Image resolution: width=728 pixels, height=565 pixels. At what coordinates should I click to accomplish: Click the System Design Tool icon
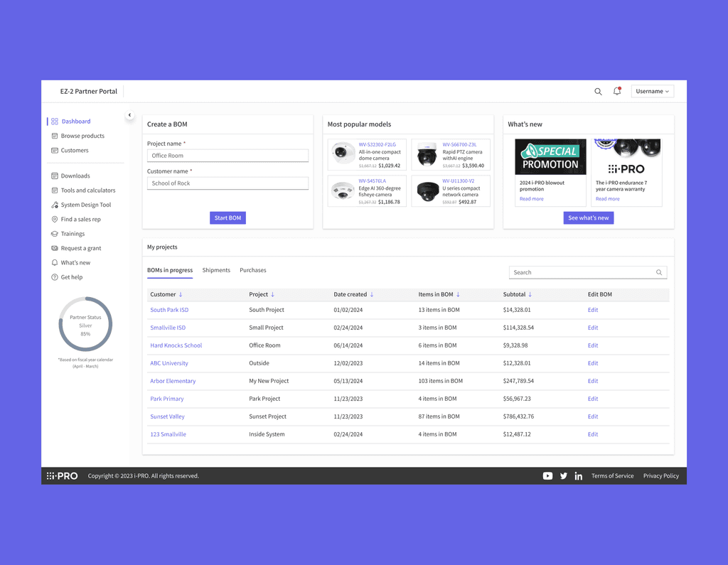(55, 205)
